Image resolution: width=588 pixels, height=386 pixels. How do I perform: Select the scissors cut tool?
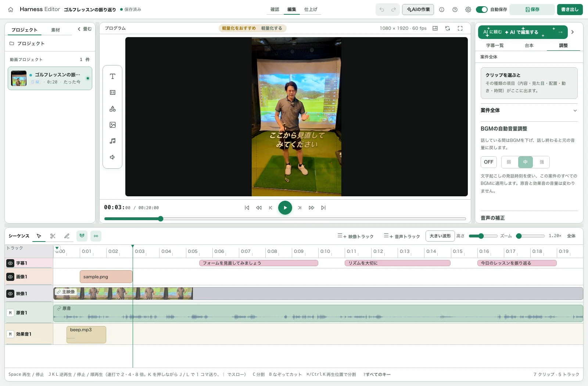(53, 236)
